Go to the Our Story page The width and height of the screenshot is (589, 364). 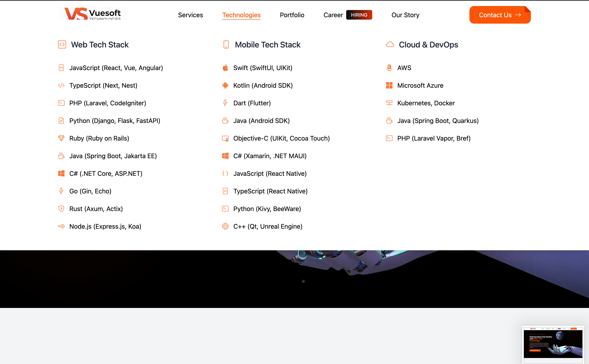coord(405,15)
